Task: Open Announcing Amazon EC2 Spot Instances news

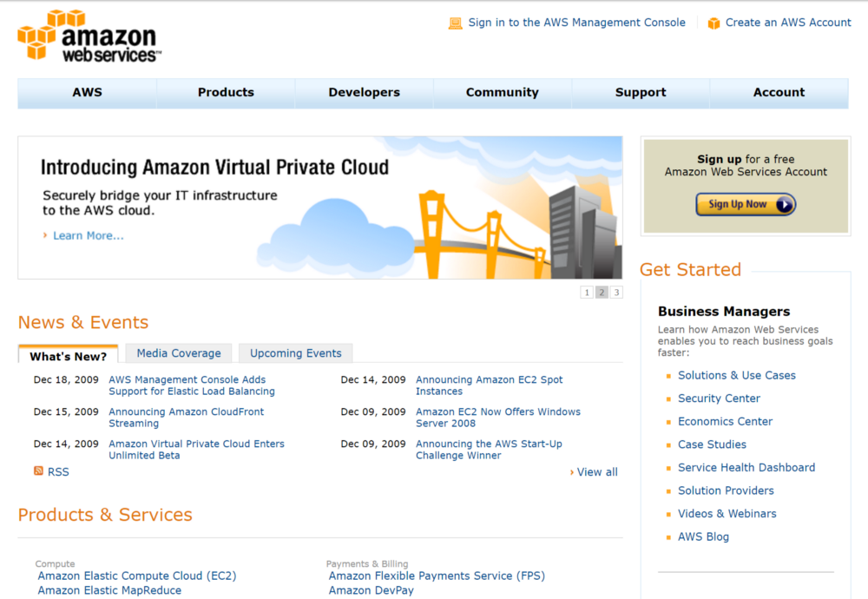Action: point(489,385)
